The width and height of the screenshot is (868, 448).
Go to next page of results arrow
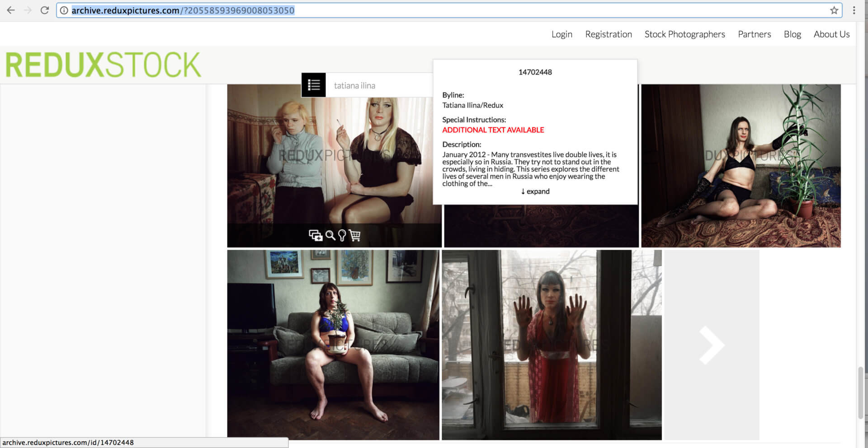pyautogui.click(x=712, y=345)
